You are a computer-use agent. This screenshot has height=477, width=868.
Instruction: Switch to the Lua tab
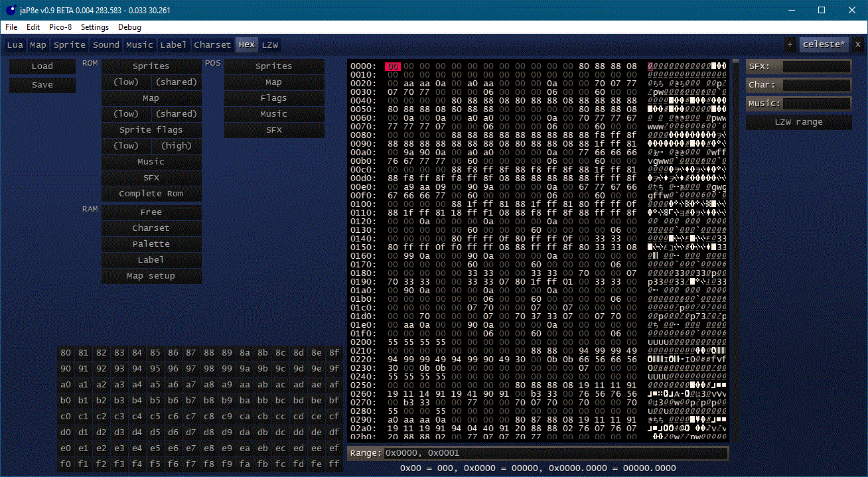[x=15, y=44]
